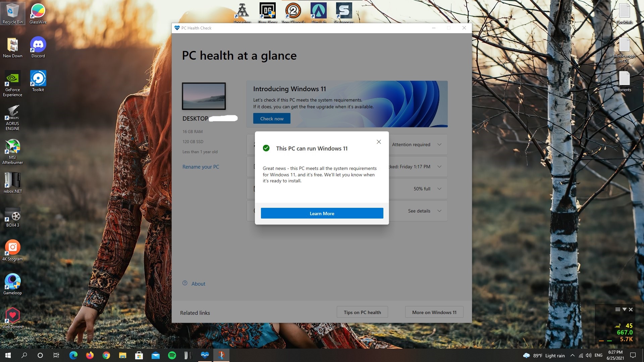Launch GeForce Experience shortcut
This screenshot has width=644, height=362.
(x=12, y=83)
